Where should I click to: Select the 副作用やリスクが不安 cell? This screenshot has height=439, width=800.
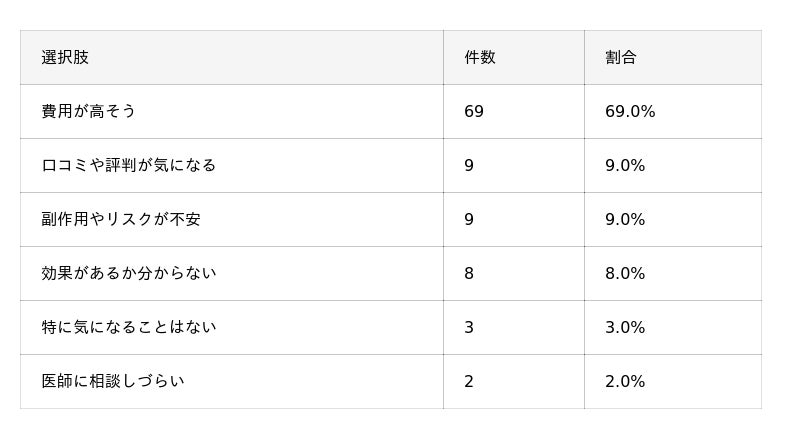[x=232, y=220]
